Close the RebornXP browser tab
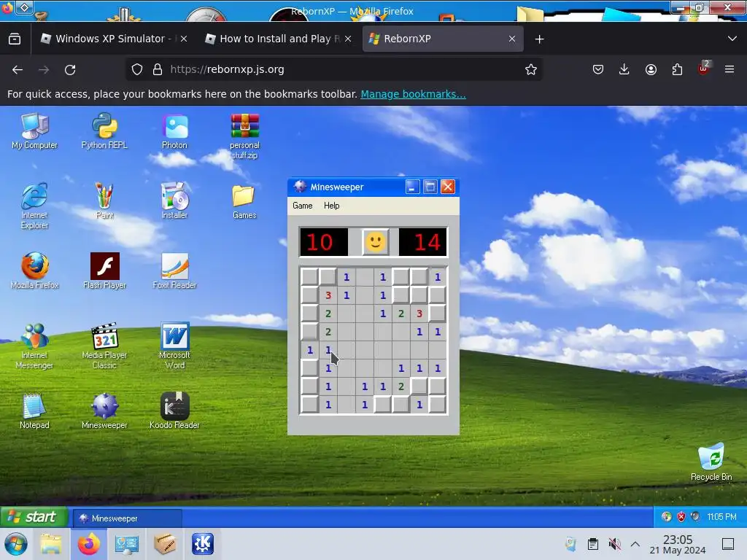747x560 pixels. [x=512, y=39]
